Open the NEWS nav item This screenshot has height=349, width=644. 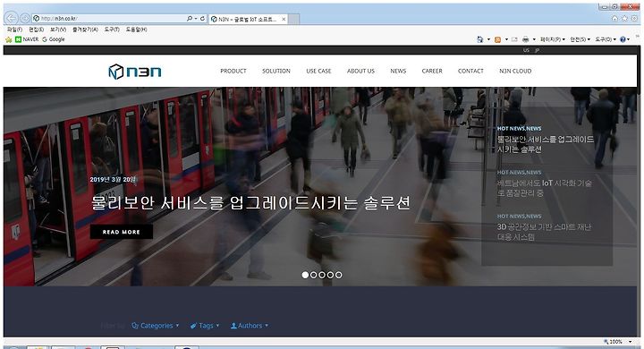[398, 71]
